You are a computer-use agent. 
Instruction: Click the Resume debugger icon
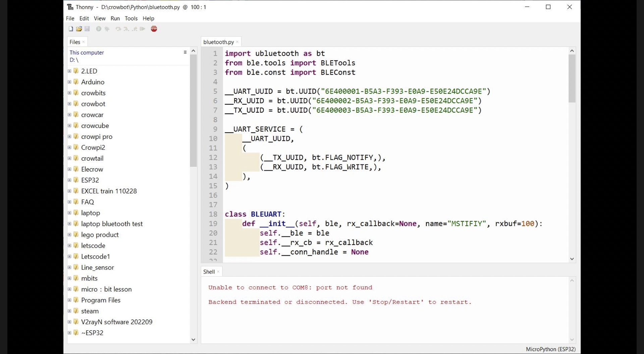point(143,29)
